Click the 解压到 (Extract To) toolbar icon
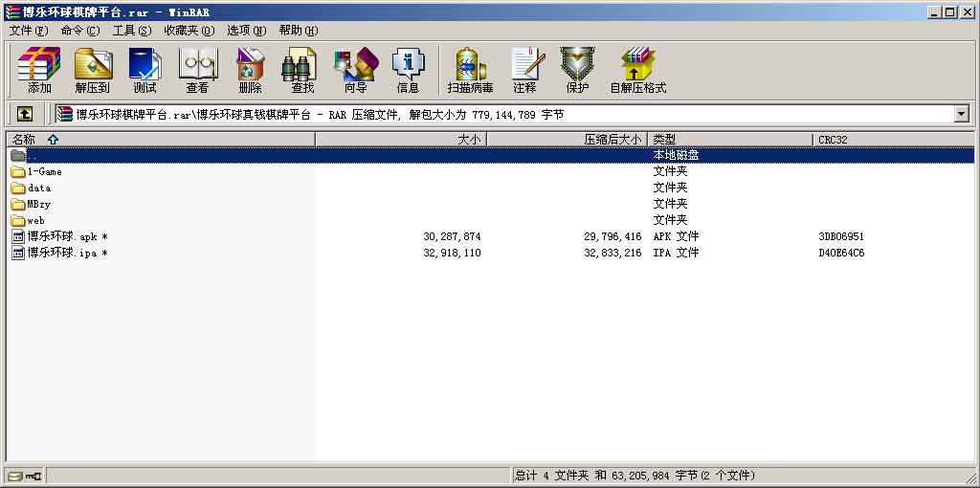This screenshot has height=488, width=980. [x=93, y=63]
